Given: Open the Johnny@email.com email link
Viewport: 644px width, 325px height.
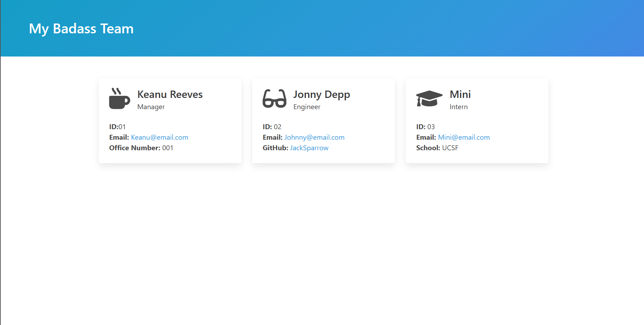Looking at the screenshot, I should tap(314, 137).
